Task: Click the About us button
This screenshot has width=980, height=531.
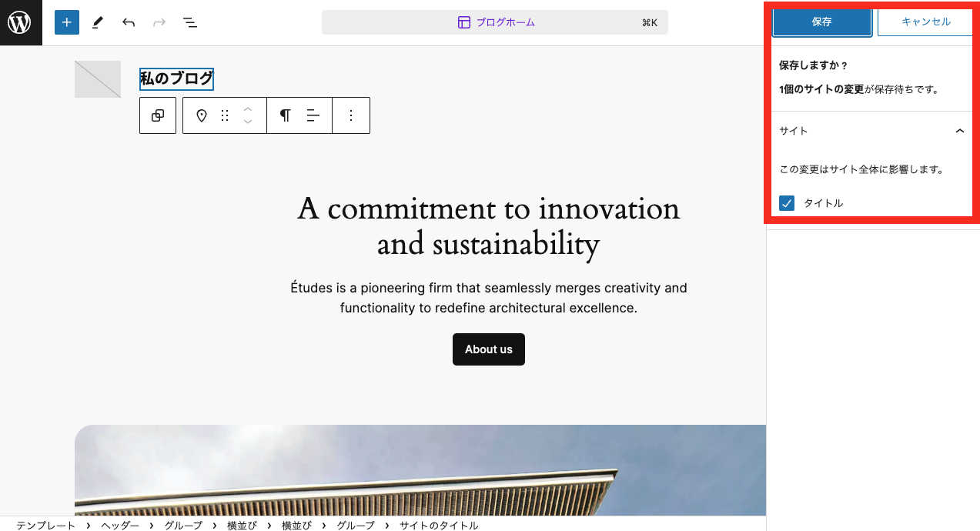Action: pos(489,349)
